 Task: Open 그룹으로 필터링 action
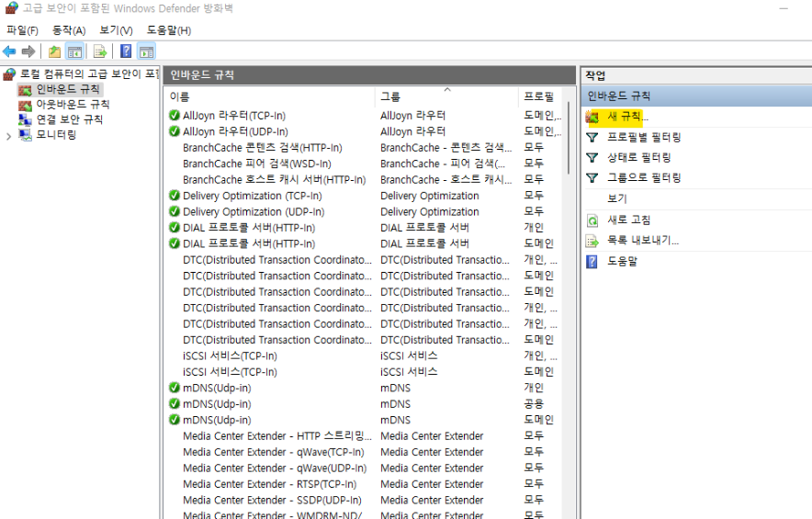(644, 177)
